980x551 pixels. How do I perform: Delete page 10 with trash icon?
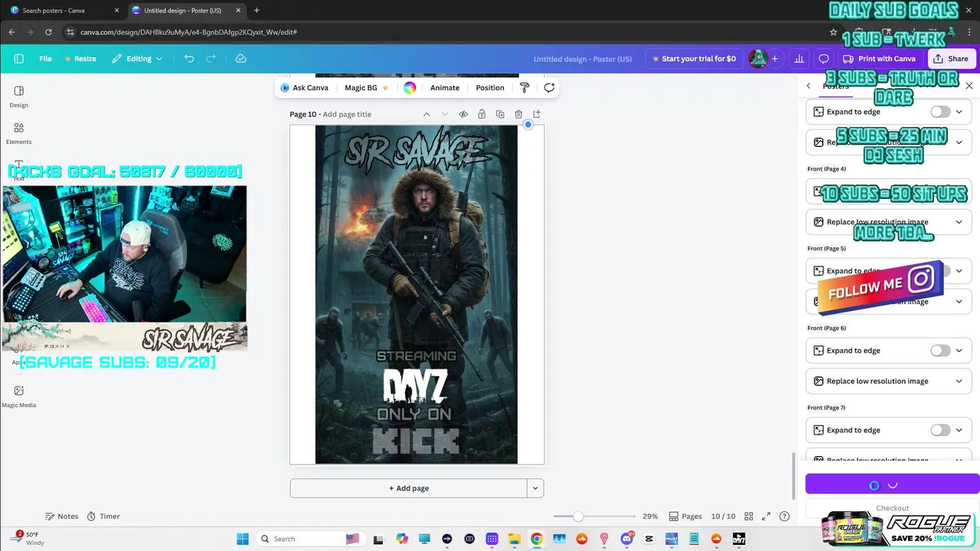pos(518,114)
